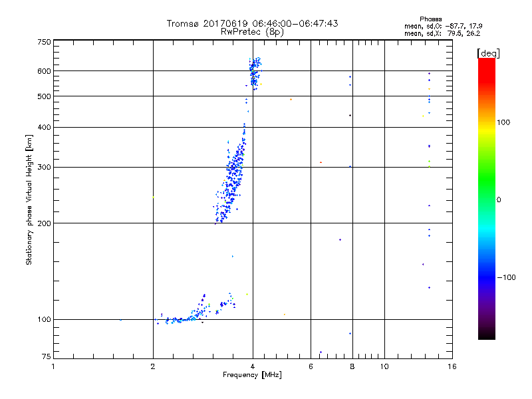
Task: Select the "RwPretec (8p)" subtitle
Action: (252, 32)
